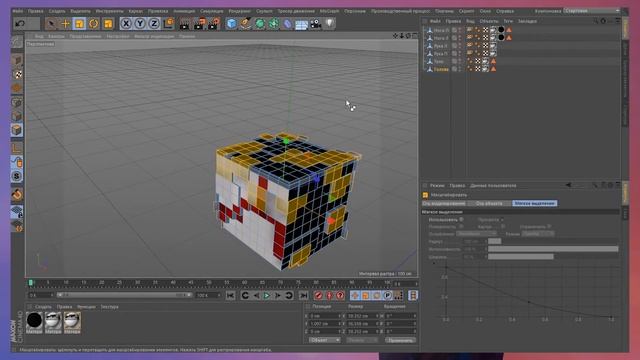Viewport: 640px width, 360px height.
Task: Activate the Edges mode in left sidebar
Action: coord(16,116)
